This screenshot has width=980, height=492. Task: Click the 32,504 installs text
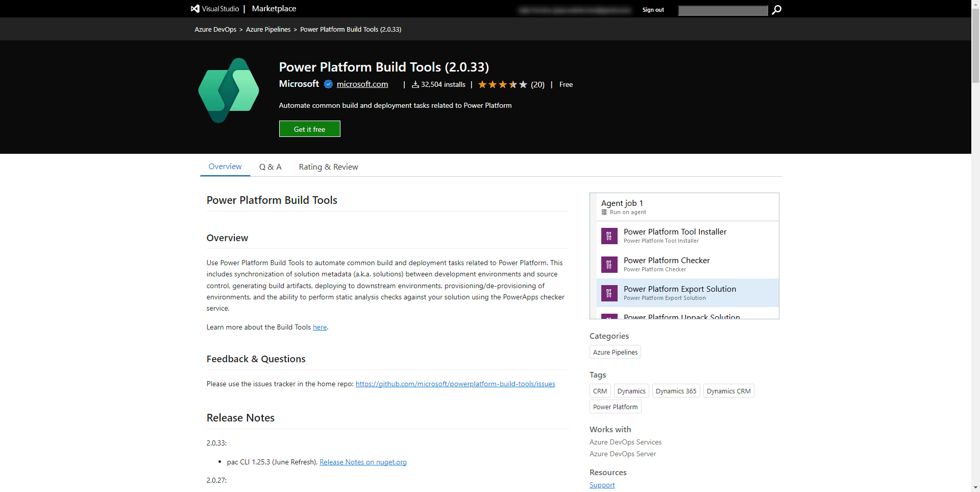pyautogui.click(x=443, y=84)
